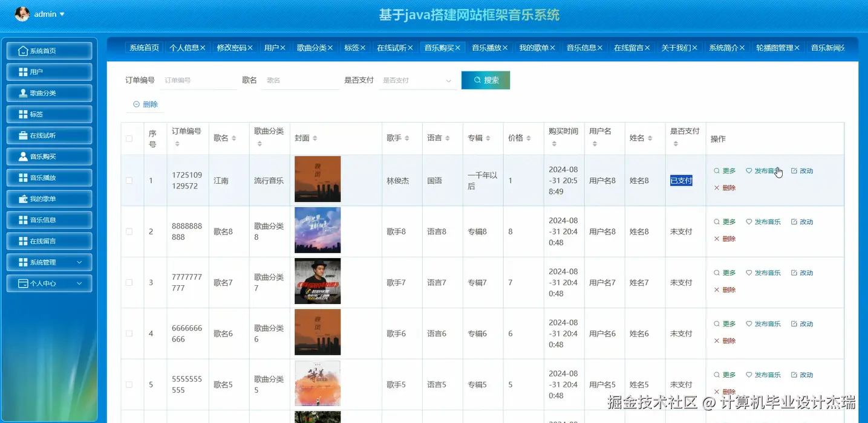This screenshot has height=423, width=868.
Task: Switch to the 关于我们 tab
Action: click(679, 48)
